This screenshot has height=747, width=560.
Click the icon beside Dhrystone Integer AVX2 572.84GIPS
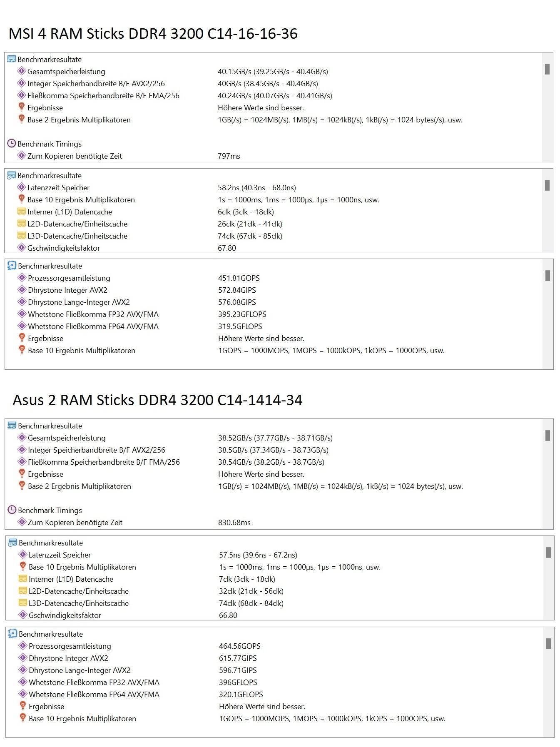coord(22,289)
